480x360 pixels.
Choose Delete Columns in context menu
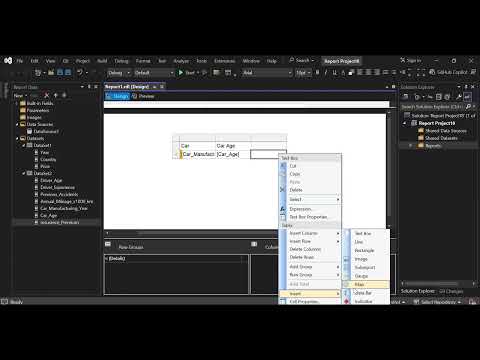pos(310,249)
